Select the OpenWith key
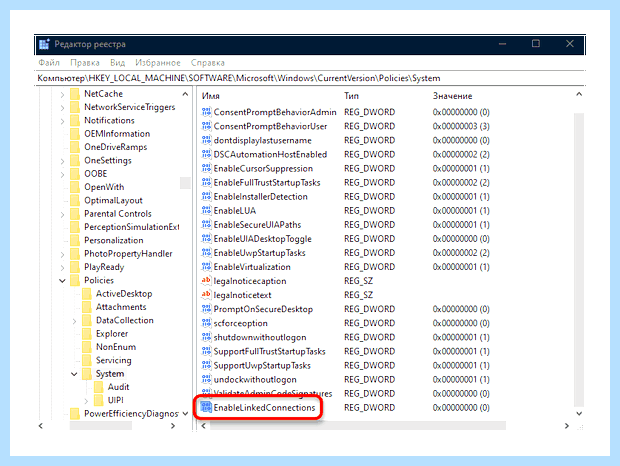Viewport: 620px width, 466px height. pyautogui.click(x=104, y=187)
